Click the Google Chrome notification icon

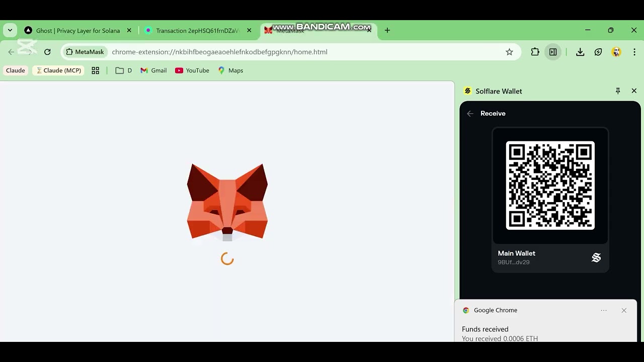(x=466, y=310)
